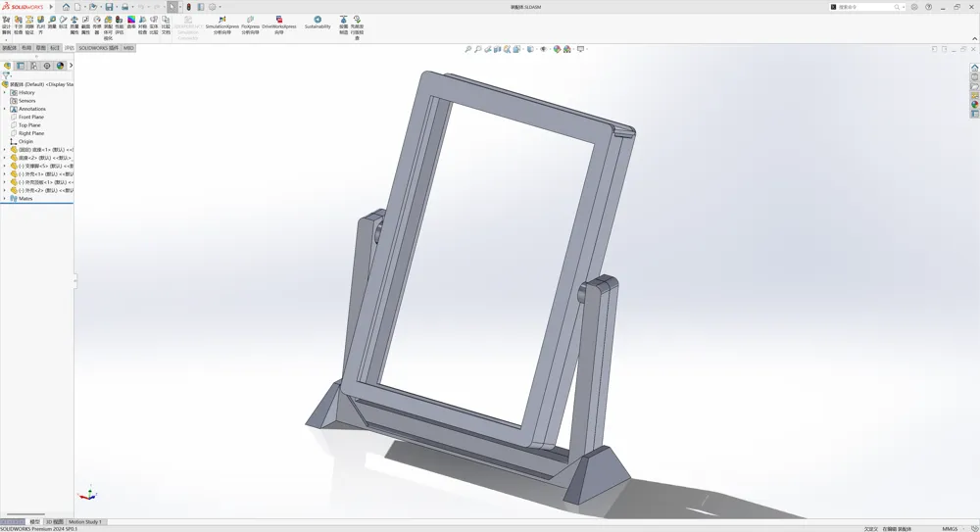The image size is (980, 532).
Task: Expand the Annotations node
Action: point(4,109)
